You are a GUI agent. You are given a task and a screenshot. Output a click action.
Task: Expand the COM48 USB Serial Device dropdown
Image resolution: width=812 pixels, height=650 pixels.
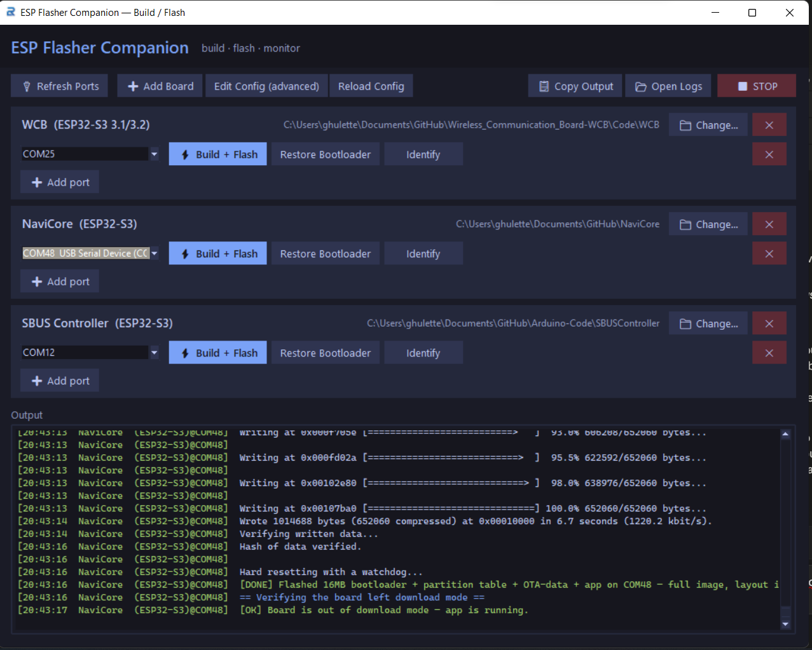[x=154, y=253]
